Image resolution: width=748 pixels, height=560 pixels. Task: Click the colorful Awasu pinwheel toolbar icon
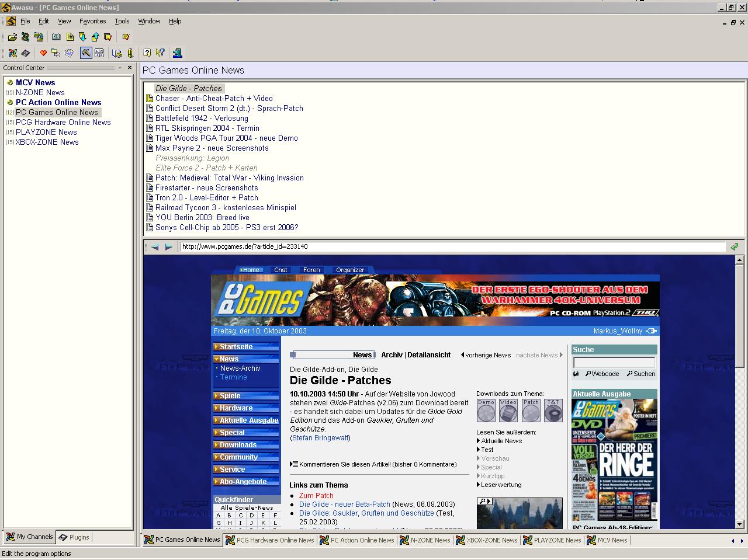(12, 53)
